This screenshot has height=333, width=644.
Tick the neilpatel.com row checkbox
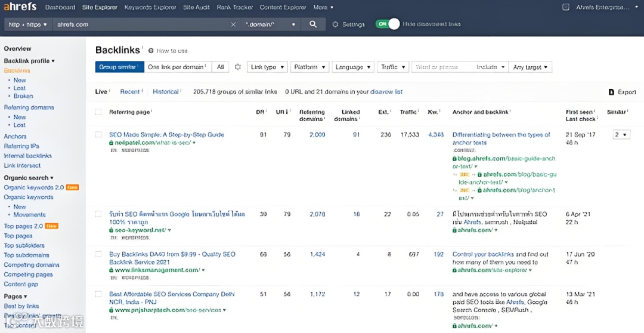pyautogui.click(x=98, y=135)
